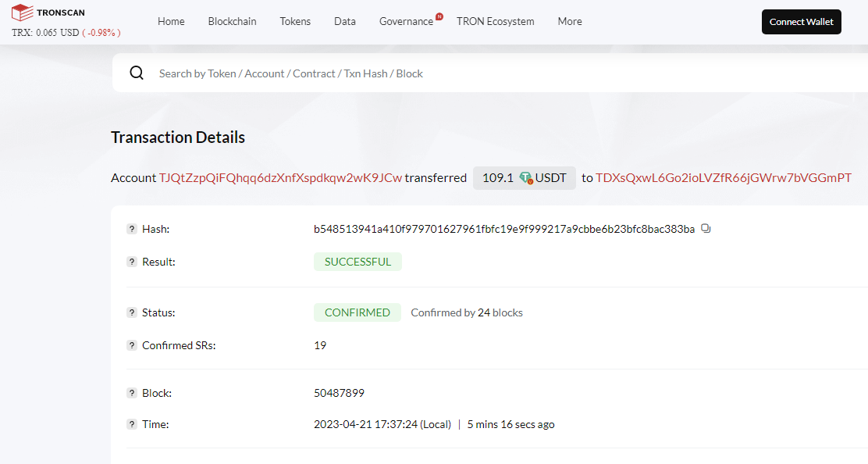Click block number 50487899
868x464 pixels.
coord(339,393)
